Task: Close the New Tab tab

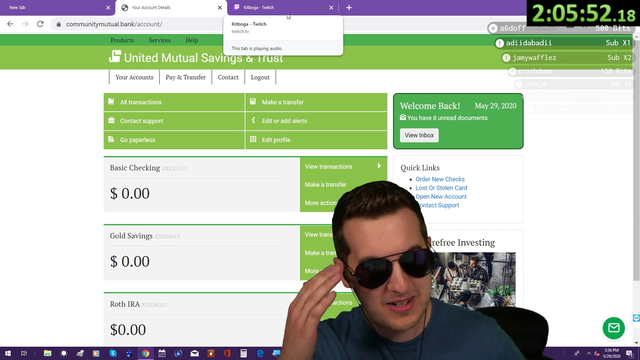Action: 108,7
